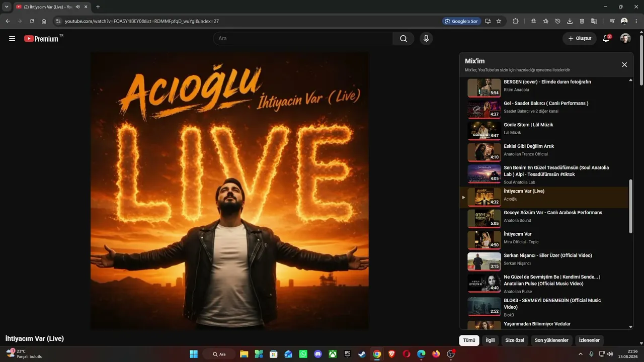Click the Google'a Sor lens button
The image size is (644, 362).
(461, 21)
